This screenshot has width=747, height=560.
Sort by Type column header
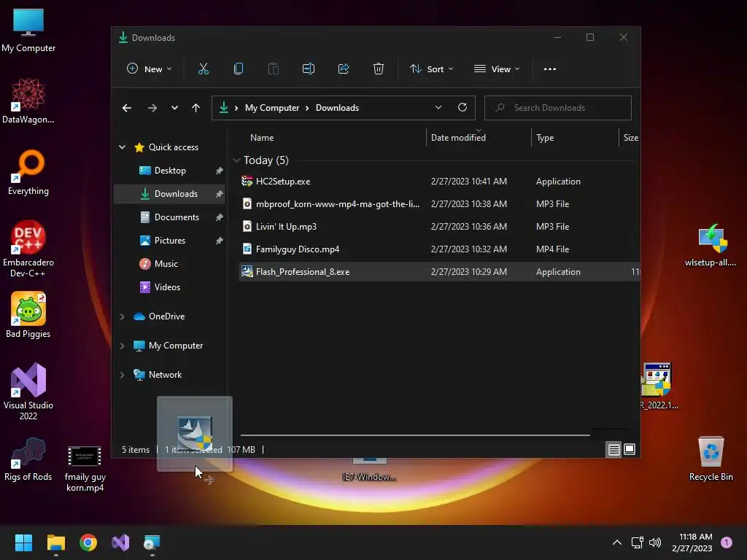click(544, 138)
